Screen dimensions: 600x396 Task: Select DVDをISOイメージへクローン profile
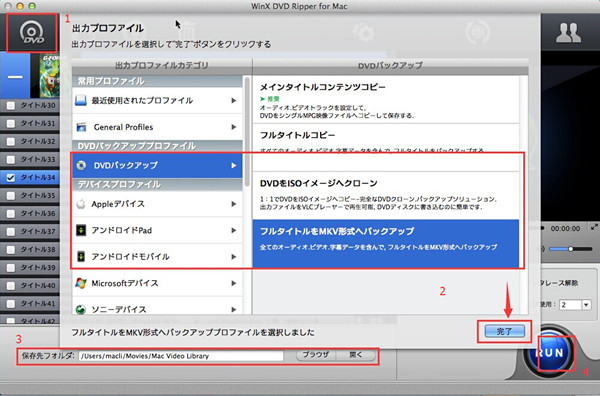(x=386, y=195)
